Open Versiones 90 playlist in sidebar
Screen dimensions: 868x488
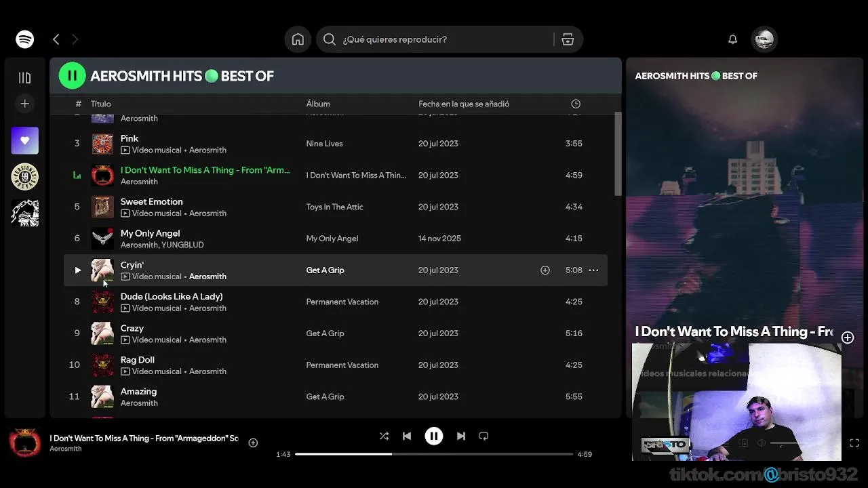25,177
